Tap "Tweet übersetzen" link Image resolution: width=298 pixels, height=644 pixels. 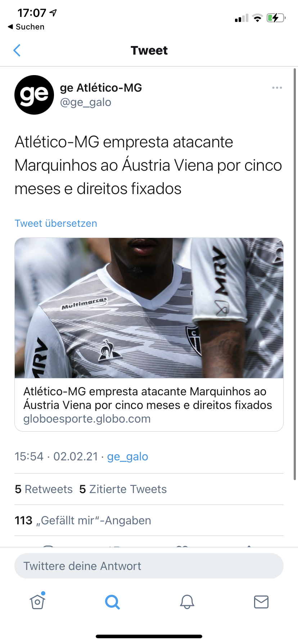point(56,223)
